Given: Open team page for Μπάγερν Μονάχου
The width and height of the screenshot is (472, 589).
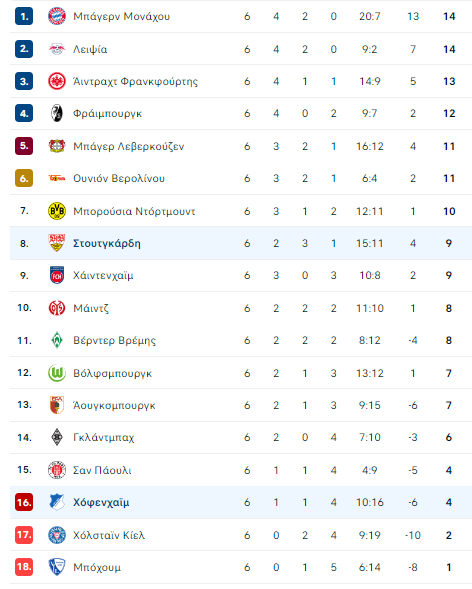Looking at the screenshot, I should 121,17.
